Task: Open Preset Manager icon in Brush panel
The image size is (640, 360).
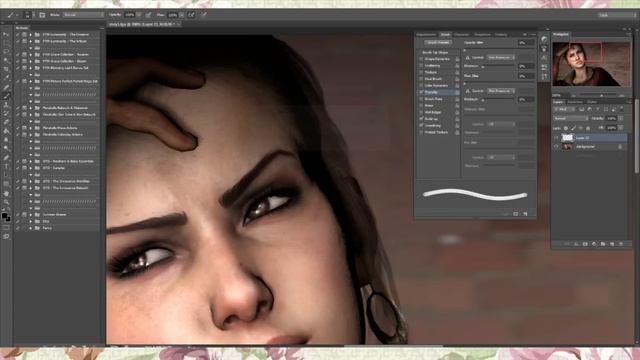Action: pyautogui.click(x=516, y=213)
